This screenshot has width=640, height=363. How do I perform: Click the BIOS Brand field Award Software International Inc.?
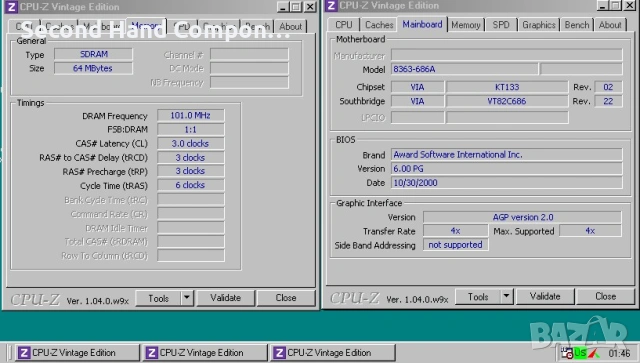[507, 154]
